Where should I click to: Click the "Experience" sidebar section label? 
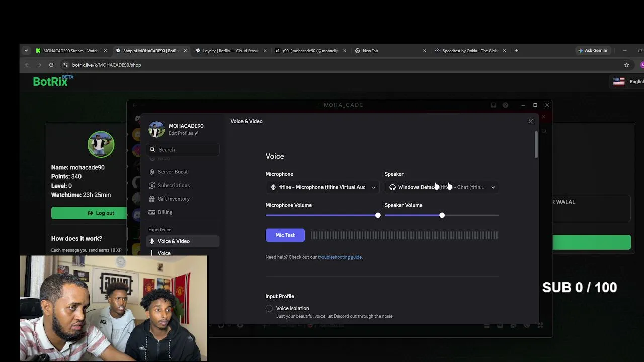pos(159,230)
